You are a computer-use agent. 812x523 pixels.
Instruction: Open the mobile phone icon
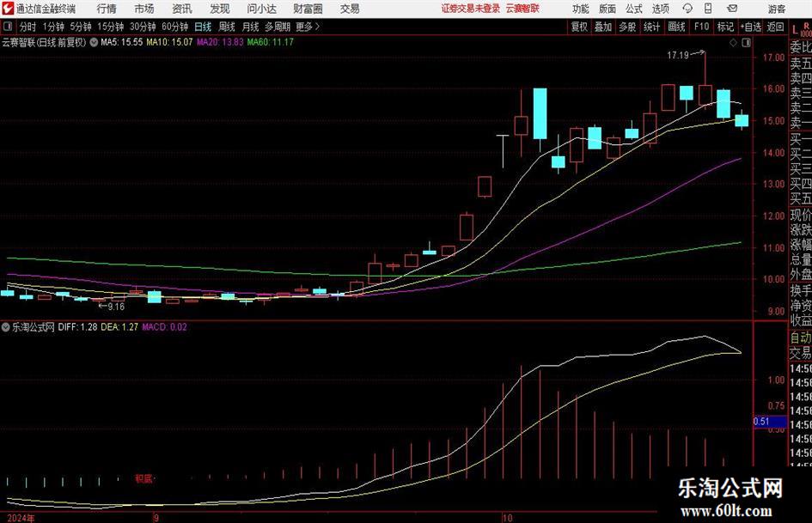[708, 9]
